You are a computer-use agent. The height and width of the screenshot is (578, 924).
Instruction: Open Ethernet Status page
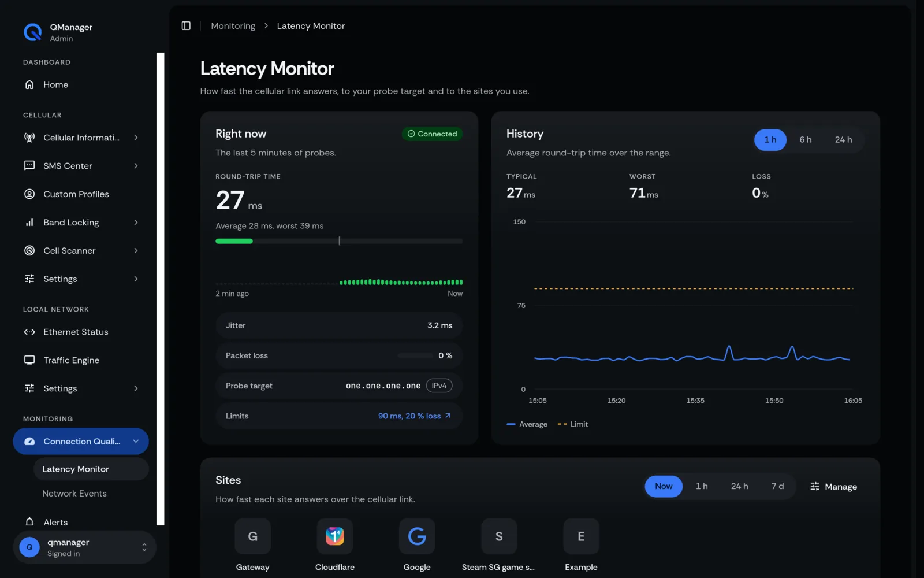coord(81,332)
